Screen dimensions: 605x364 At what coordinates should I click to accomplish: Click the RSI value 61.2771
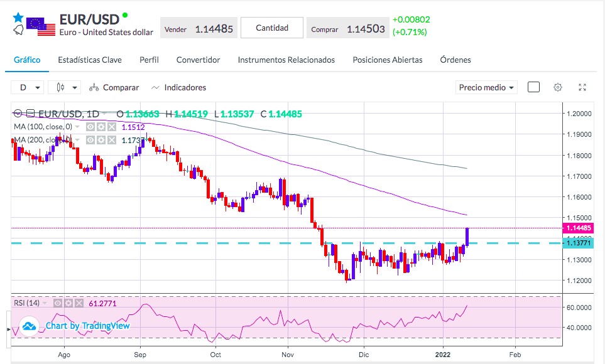coord(102,304)
